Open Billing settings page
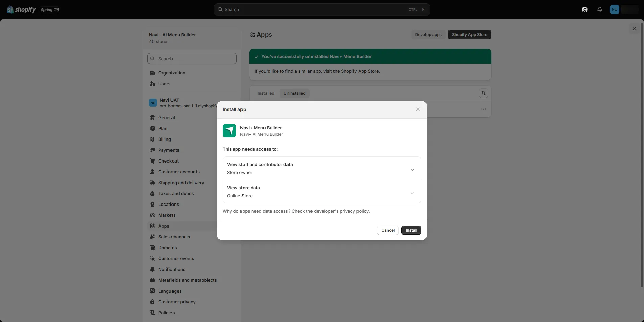644x322 pixels. (x=165, y=139)
